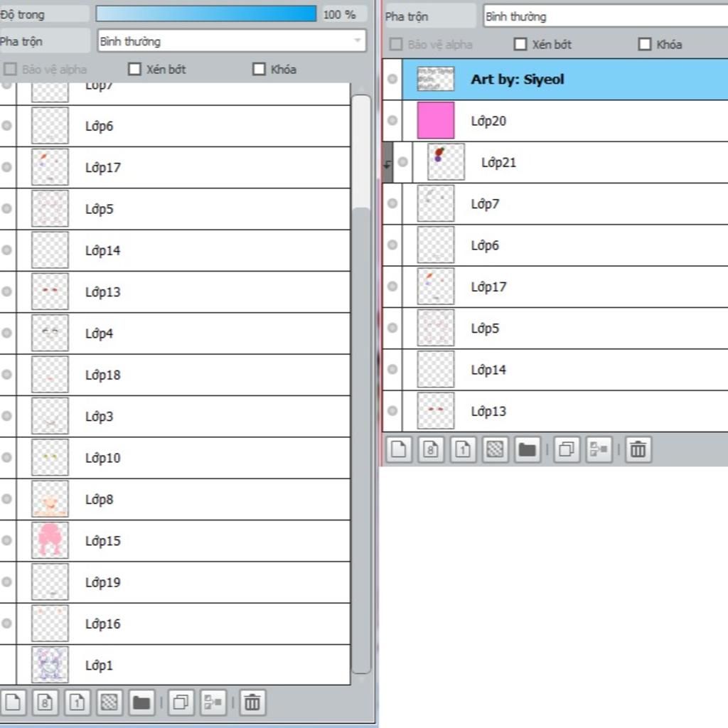Hide Lớp8 layer in left panel
Image resolution: width=728 pixels, height=728 pixels.
(6, 498)
